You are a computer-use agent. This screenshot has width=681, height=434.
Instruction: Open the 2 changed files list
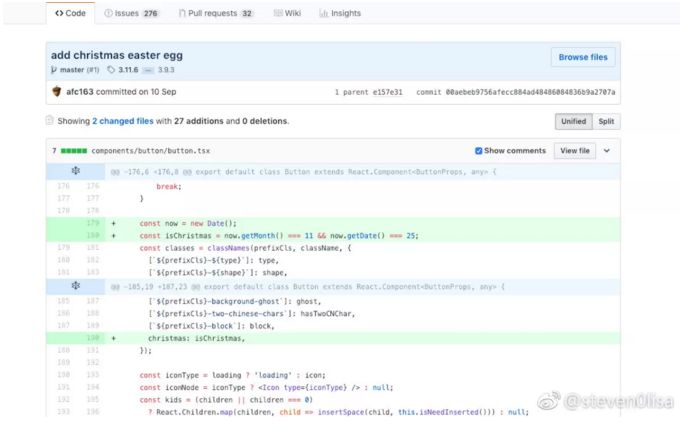click(123, 121)
